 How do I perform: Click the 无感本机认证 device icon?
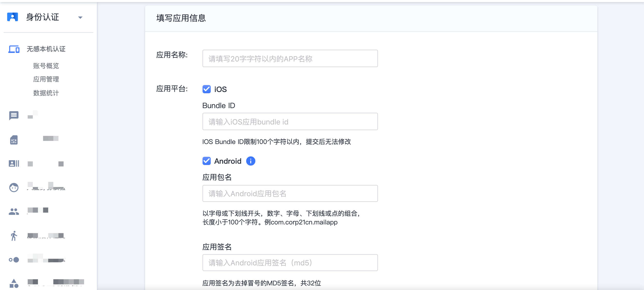point(14,49)
